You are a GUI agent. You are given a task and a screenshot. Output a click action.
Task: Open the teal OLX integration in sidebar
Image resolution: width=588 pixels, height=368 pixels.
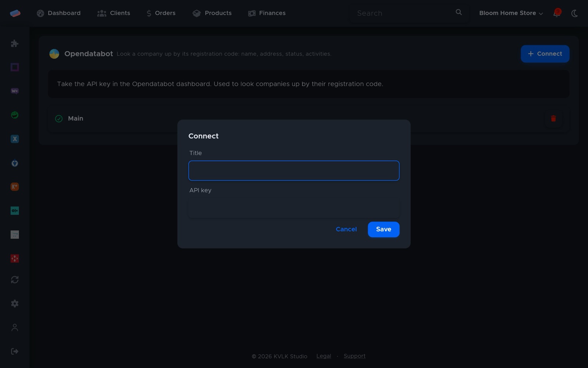(15, 210)
